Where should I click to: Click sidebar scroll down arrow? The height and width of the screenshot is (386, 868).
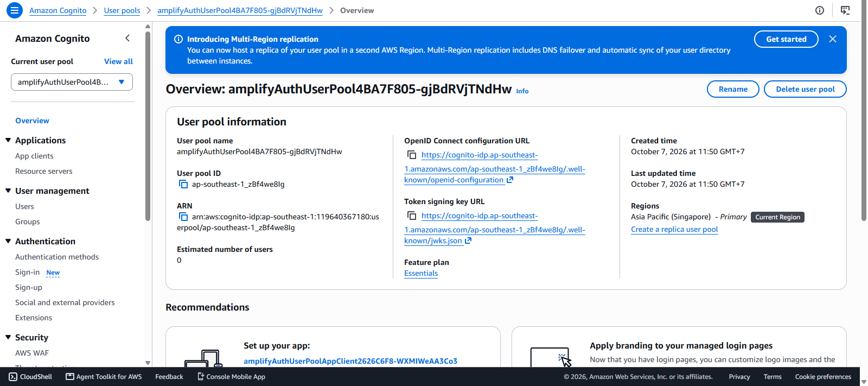[148, 363]
